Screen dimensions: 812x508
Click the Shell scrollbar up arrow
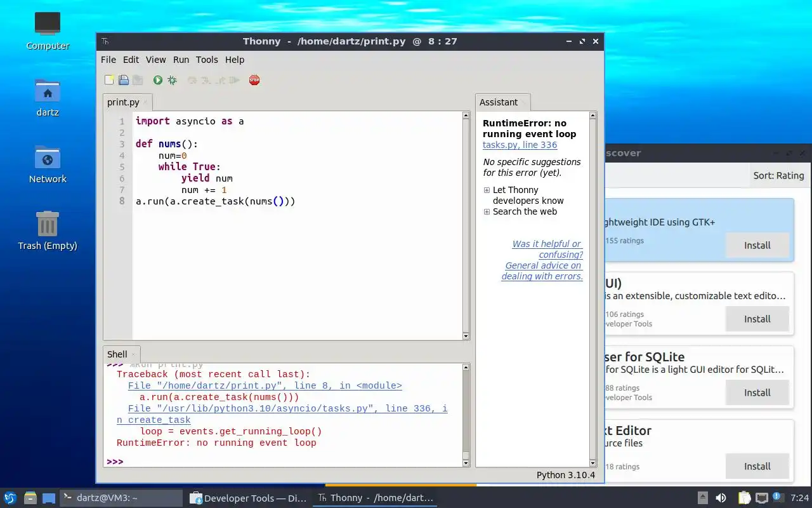pos(466,367)
